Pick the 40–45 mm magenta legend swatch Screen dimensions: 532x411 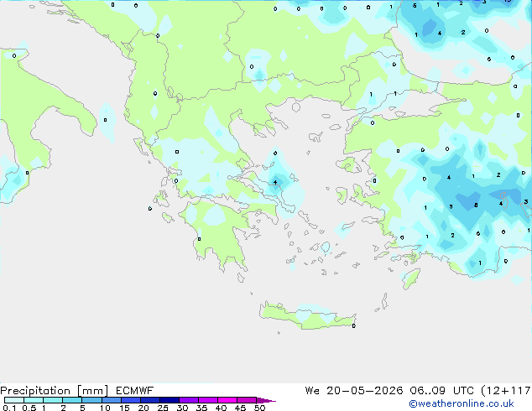pos(227,400)
